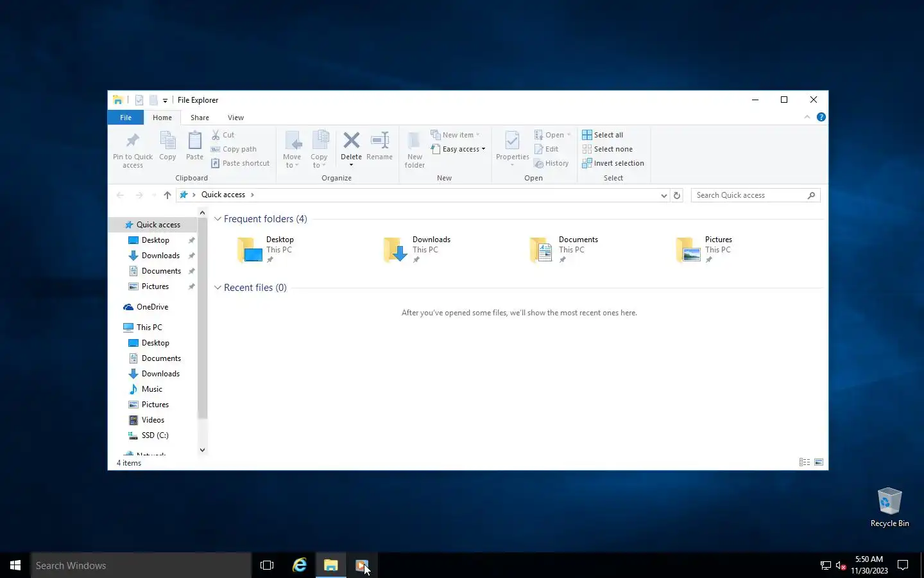This screenshot has height=578, width=924.
Task: Select the Home ribbon tab
Action: click(162, 118)
